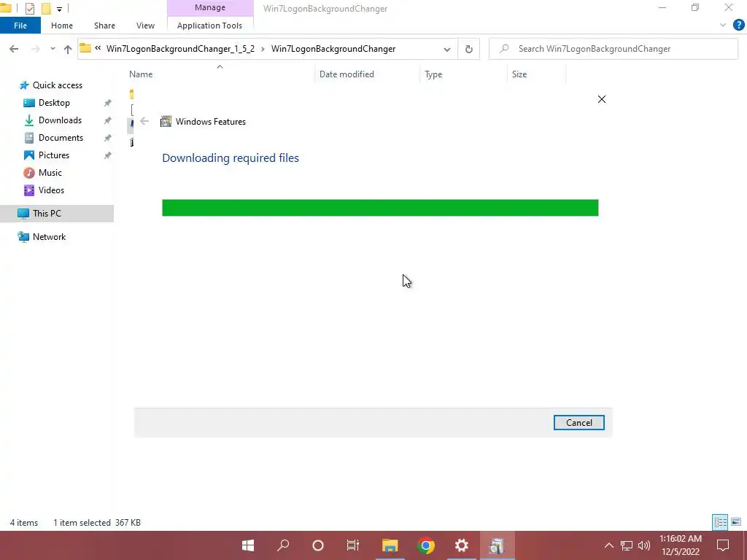Open Task View on the taskbar

353,545
